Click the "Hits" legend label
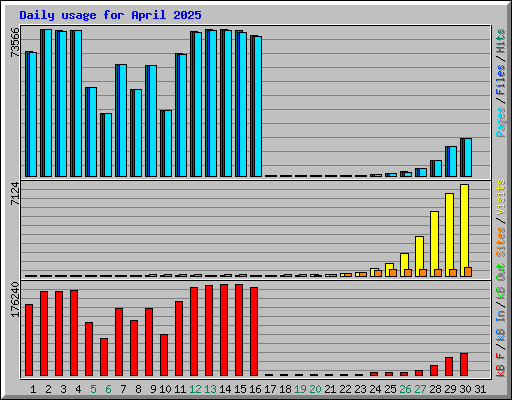The width and height of the screenshot is (512, 400). click(501, 41)
